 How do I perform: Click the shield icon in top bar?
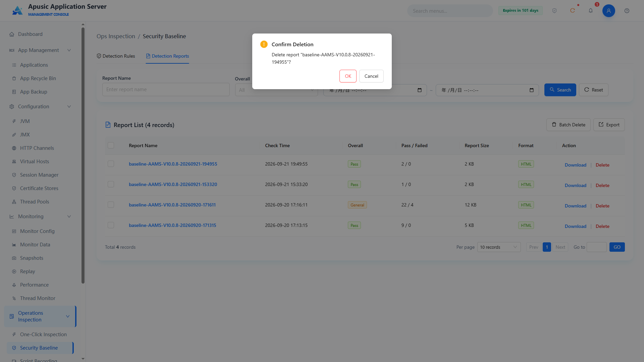554,11
